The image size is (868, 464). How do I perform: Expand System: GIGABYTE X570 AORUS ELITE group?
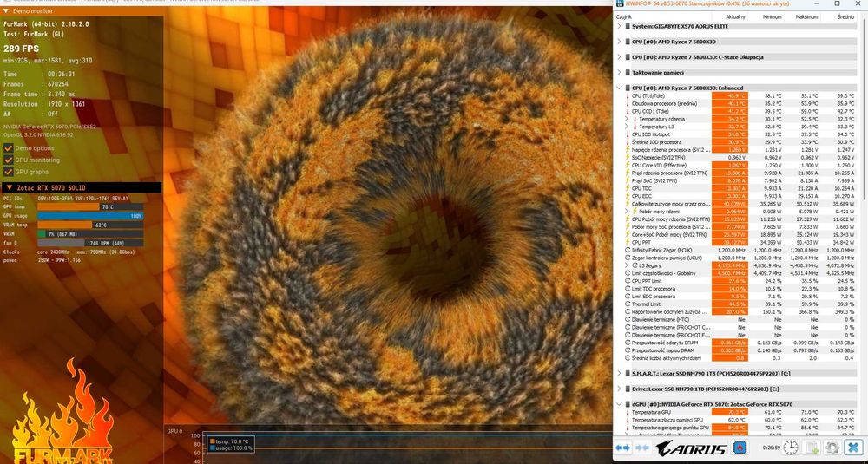coord(620,26)
